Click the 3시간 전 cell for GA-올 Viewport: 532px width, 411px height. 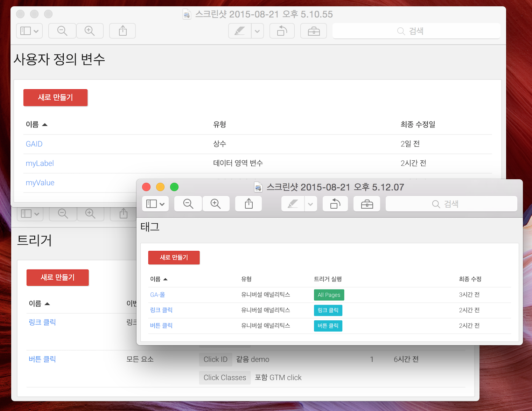(469, 295)
